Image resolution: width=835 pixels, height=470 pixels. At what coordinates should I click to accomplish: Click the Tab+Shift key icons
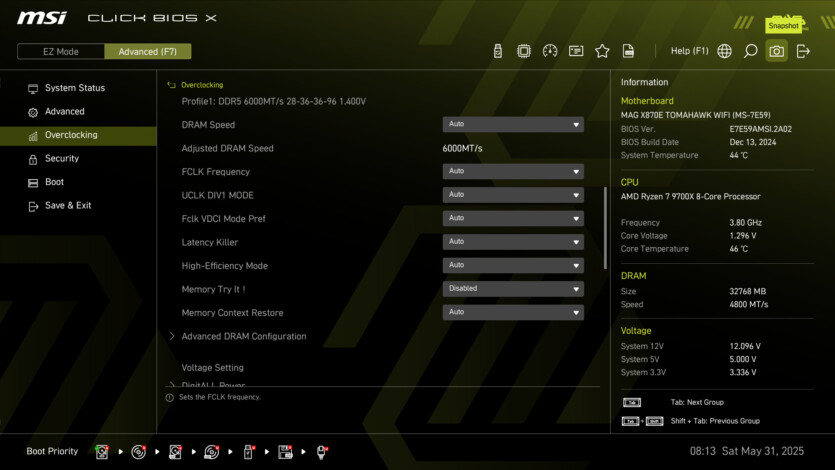point(642,421)
